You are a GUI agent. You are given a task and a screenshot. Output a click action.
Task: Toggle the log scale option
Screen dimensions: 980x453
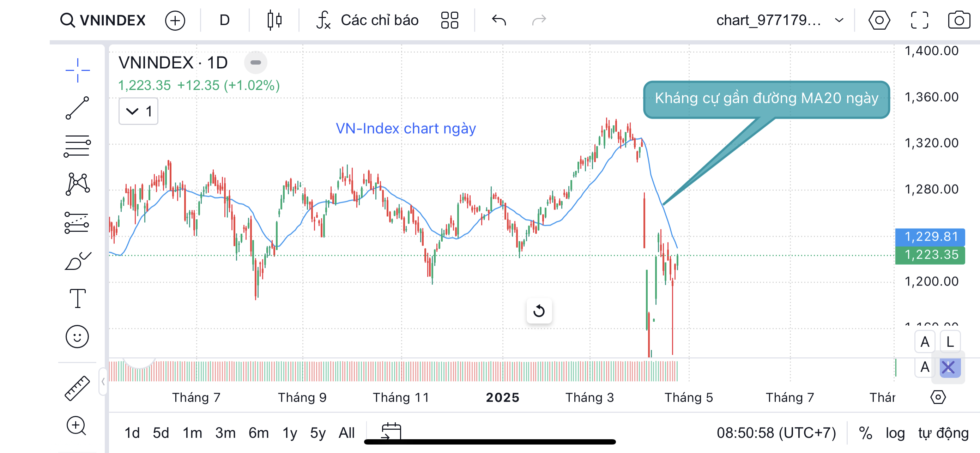895,433
